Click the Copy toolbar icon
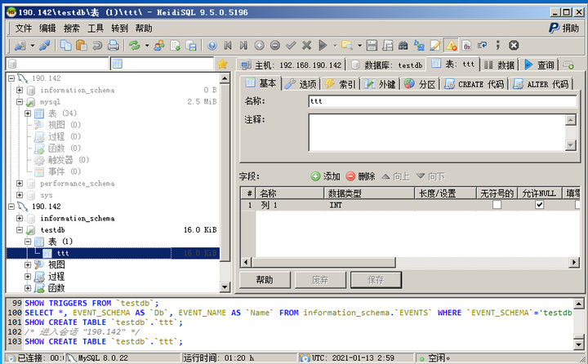The image size is (588, 364). [x=66, y=46]
